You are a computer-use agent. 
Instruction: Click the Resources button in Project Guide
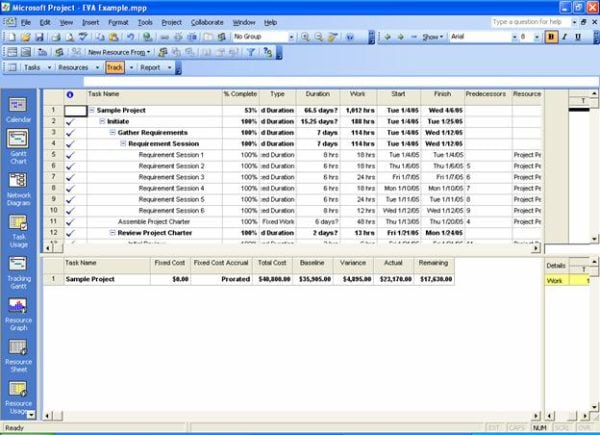point(73,68)
